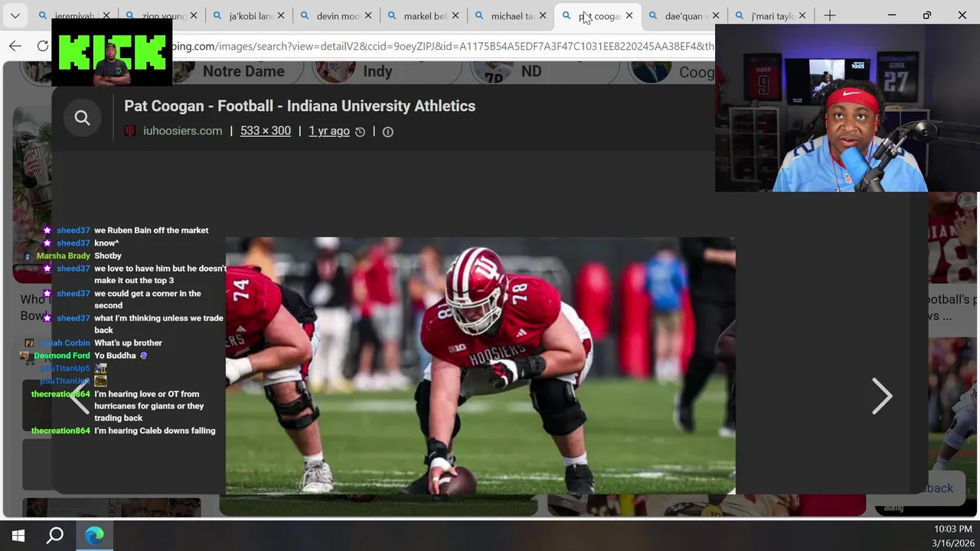Switch to the ja'kobi lane tab
The image size is (980, 551).
[248, 15]
